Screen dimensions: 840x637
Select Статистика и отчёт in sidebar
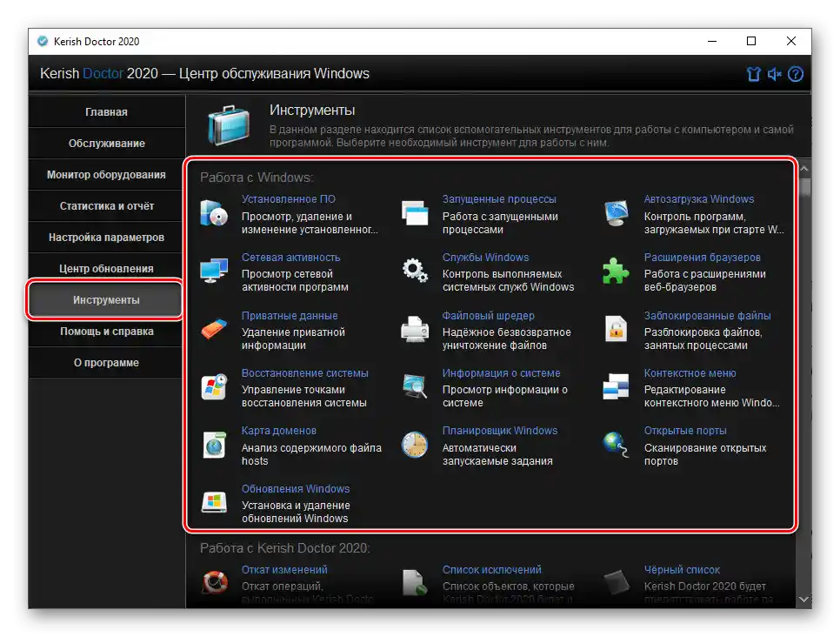pos(106,206)
